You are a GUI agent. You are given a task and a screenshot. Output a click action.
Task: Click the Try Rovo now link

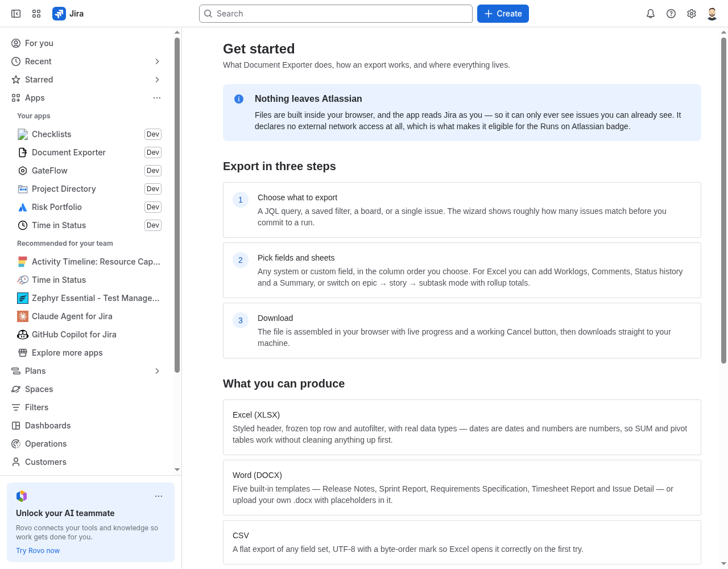click(x=38, y=551)
